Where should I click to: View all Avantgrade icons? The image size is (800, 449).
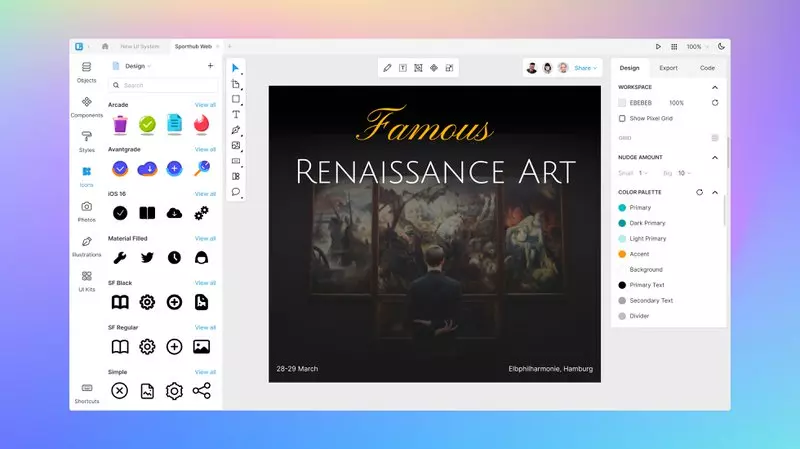pos(205,149)
